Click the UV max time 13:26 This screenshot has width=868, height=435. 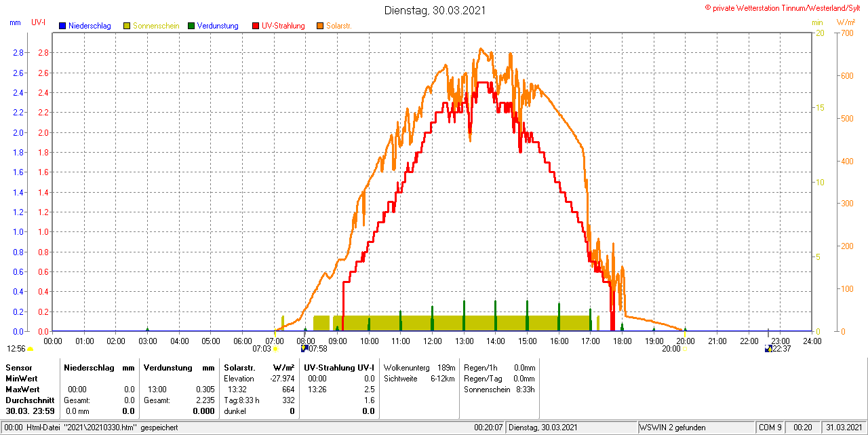pyautogui.click(x=317, y=390)
